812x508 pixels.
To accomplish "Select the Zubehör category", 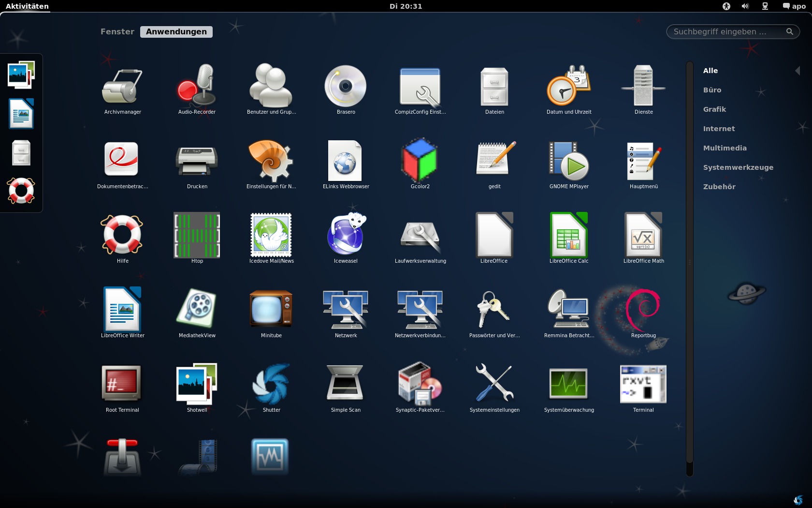I will [719, 187].
